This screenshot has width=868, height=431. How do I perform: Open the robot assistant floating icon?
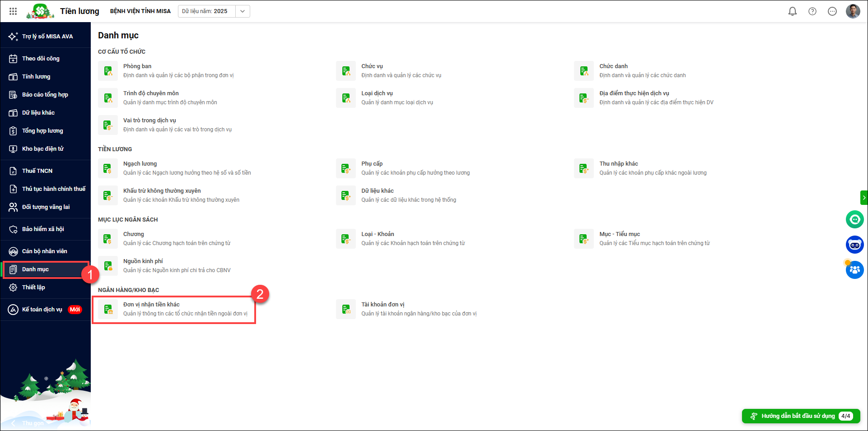pos(854,245)
